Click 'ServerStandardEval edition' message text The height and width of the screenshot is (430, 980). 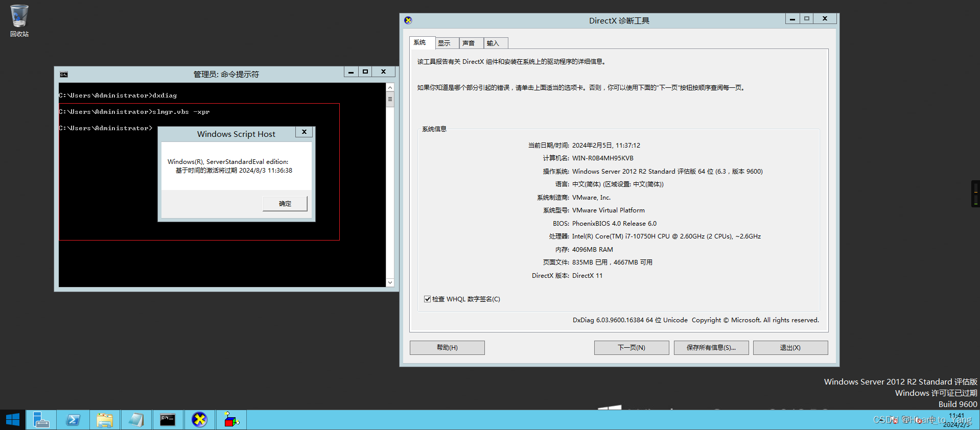pyautogui.click(x=228, y=162)
